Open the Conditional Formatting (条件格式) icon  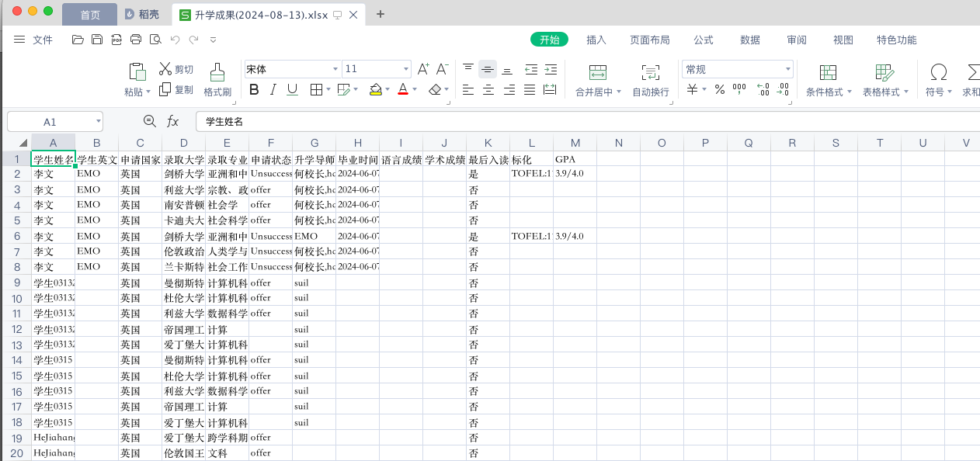click(x=829, y=72)
